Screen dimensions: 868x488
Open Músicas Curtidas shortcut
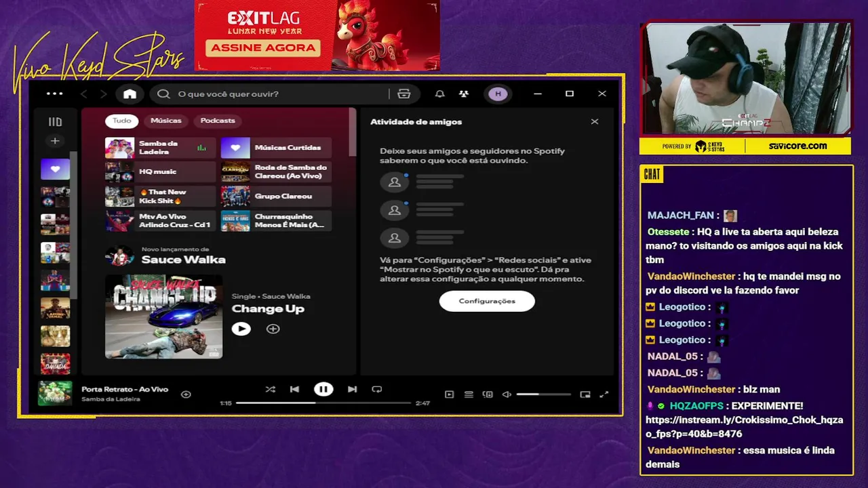click(276, 148)
